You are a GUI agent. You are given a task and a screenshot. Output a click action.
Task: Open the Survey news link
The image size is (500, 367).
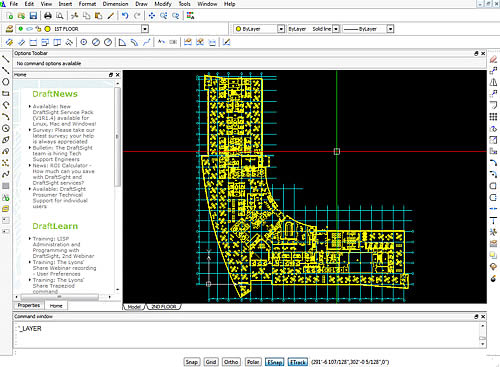coord(63,136)
